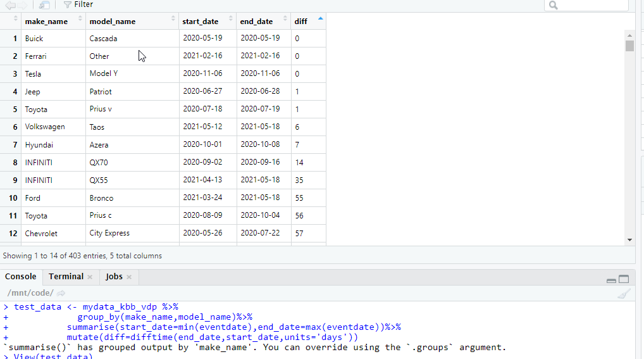
Task: Sort by end_date column arrows
Action: click(x=285, y=18)
